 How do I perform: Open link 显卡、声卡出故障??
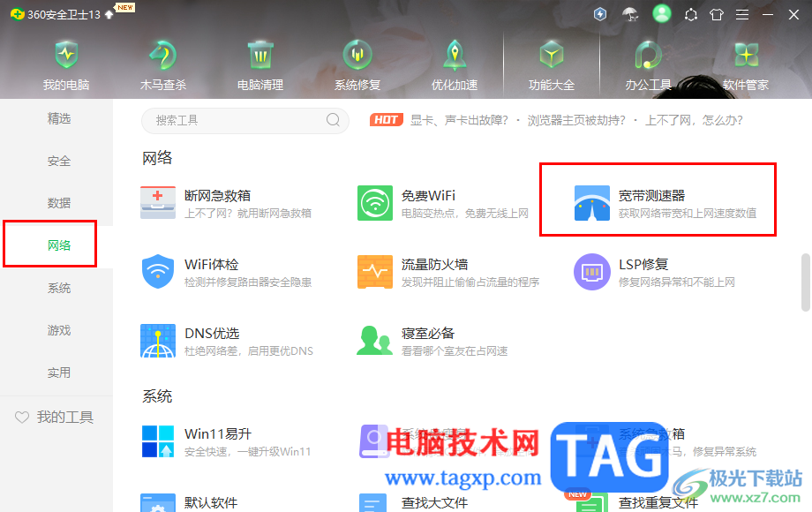point(459,120)
